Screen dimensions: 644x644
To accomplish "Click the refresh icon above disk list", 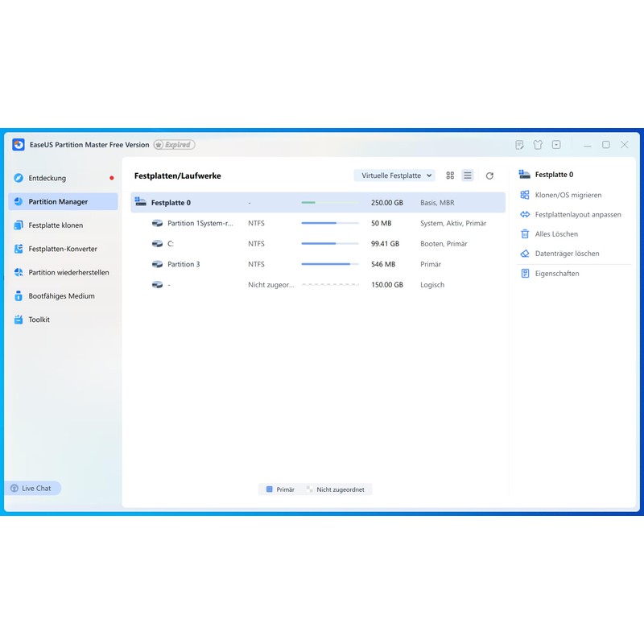I will tap(489, 175).
